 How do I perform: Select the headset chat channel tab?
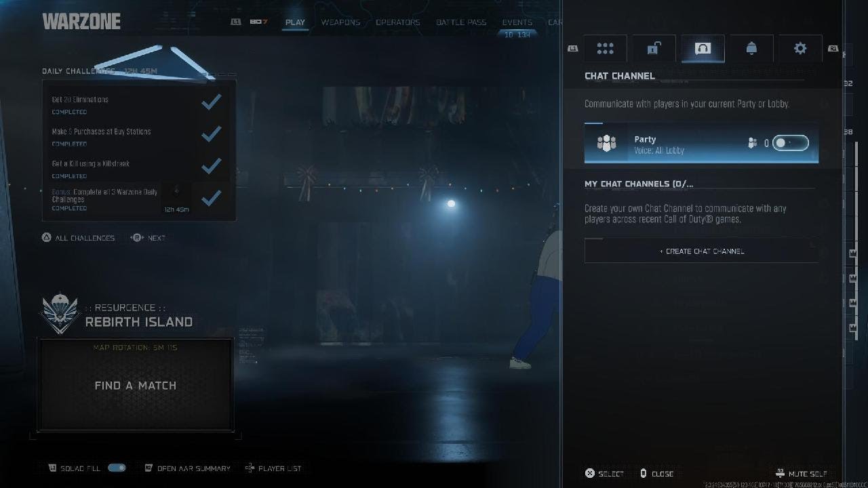click(703, 49)
